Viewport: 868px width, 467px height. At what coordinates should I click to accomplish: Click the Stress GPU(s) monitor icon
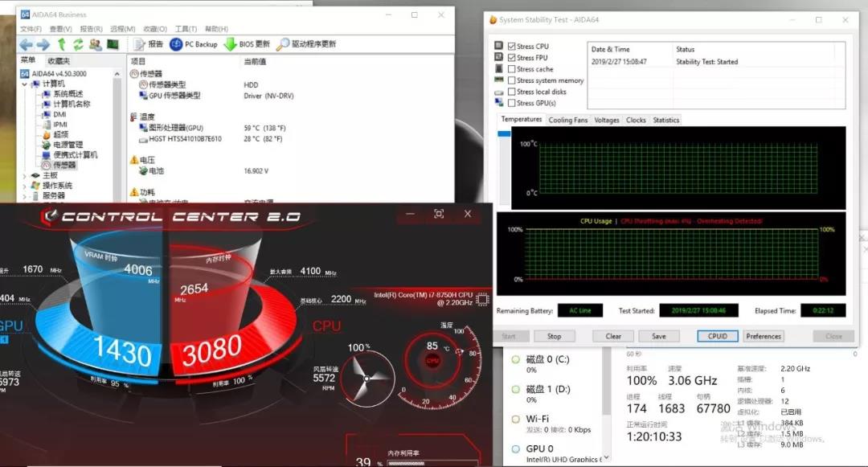coord(499,102)
